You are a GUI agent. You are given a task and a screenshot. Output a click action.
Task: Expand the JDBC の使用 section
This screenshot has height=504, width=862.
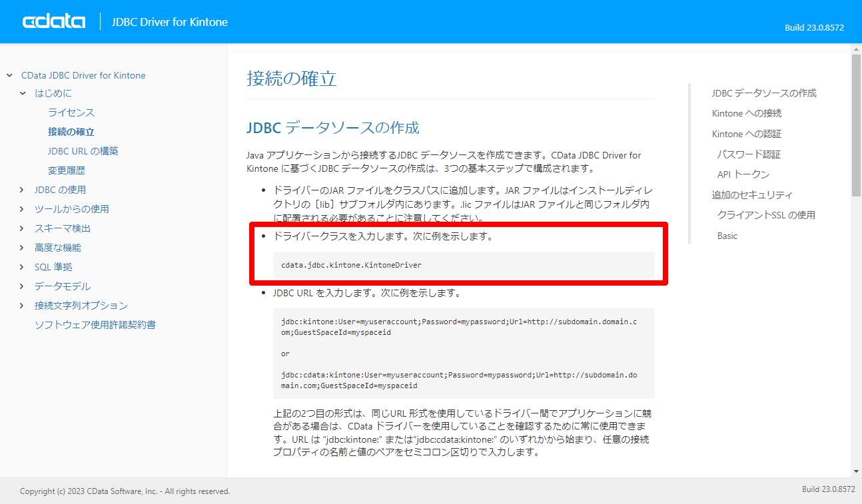coord(23,190)
